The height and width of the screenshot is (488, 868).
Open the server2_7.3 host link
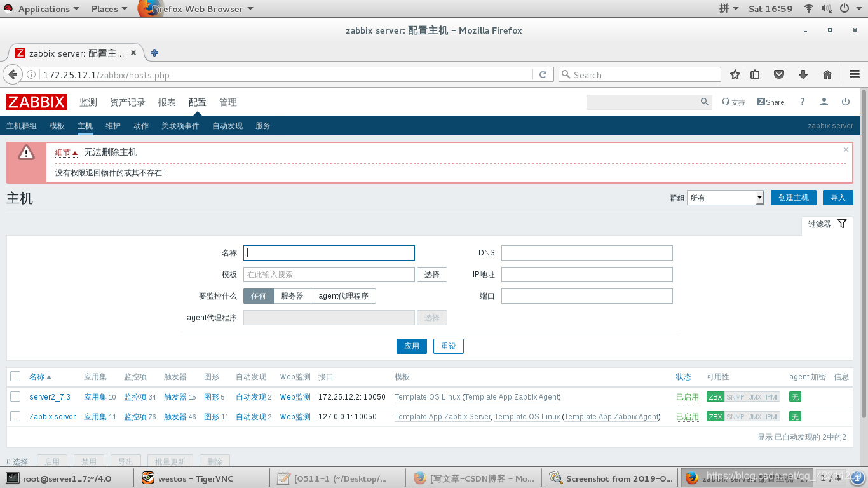click(50, 397)
